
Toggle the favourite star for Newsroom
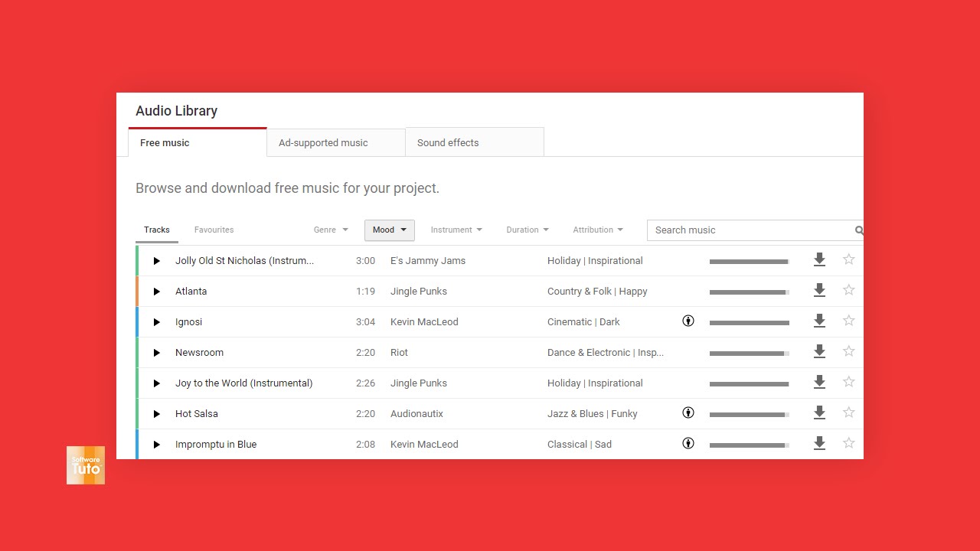point(848,351)
